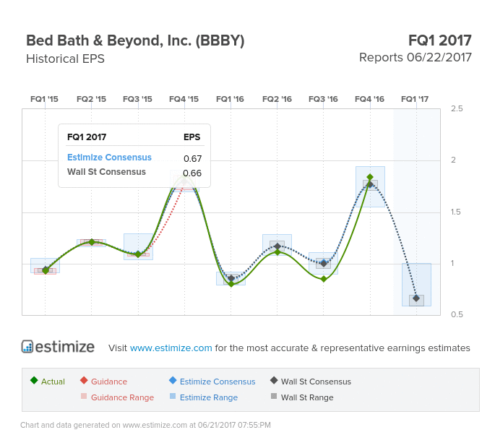The height and width of the screenshot is (448, 495).
Task: Click the FQ1 2017 tooltip heading
Action: click(87, 137)
